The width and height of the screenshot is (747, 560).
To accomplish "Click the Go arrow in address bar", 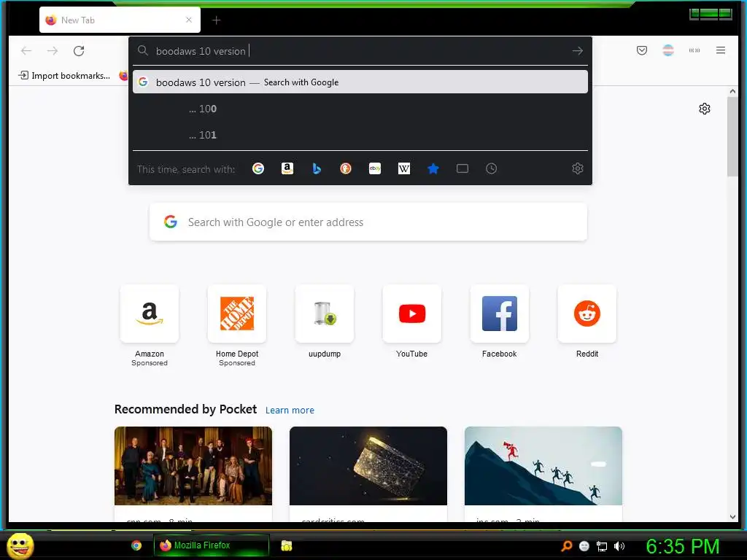I will [x=578, y=51].
